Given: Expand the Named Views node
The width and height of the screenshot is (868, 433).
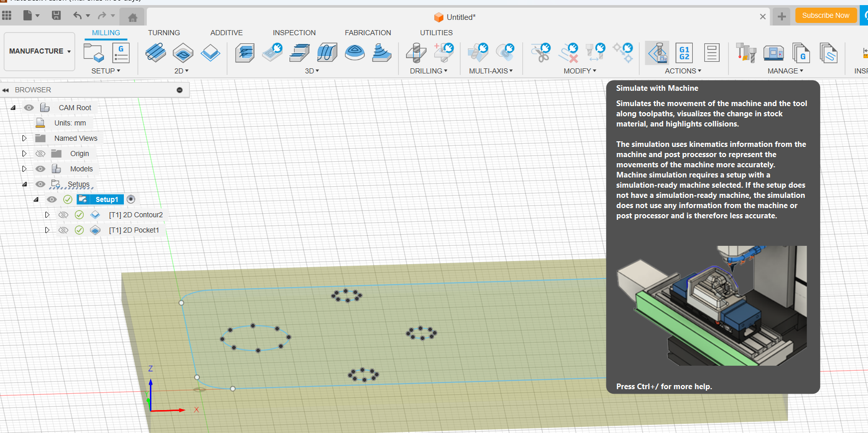Looking at the screenshot, I should pos(24,138).
